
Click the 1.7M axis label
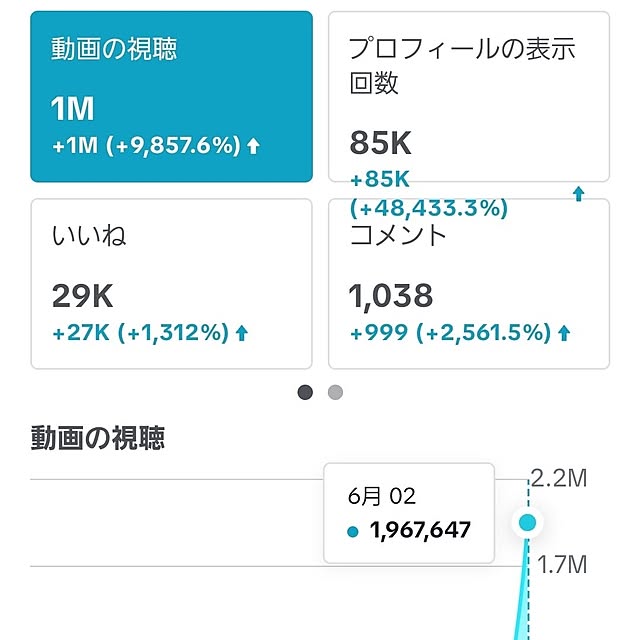tap(562, 565)
